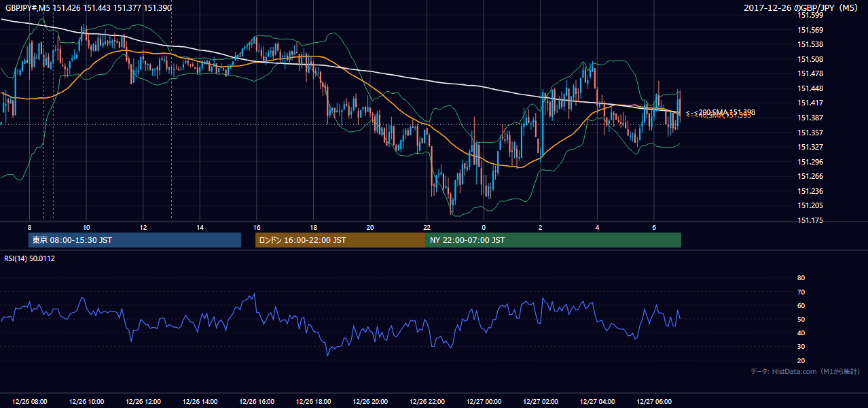Click the 12/26 12:00 bottom time label

tap(143, 402)
